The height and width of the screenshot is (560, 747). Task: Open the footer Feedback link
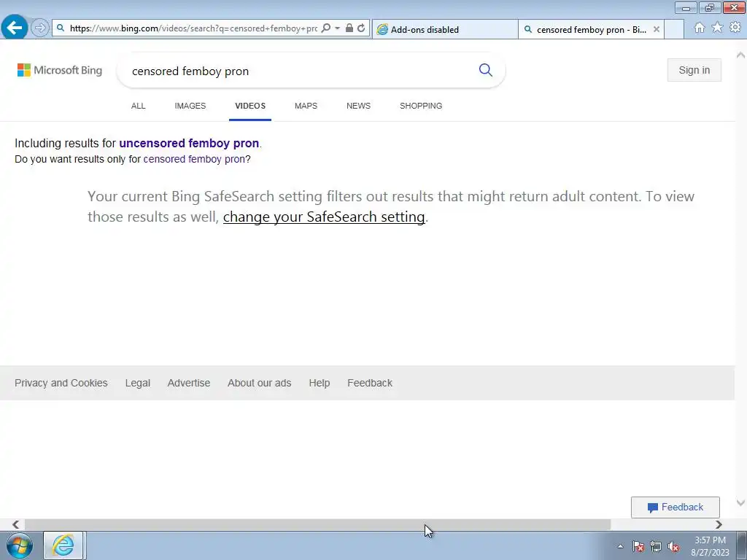coord(370,383)
